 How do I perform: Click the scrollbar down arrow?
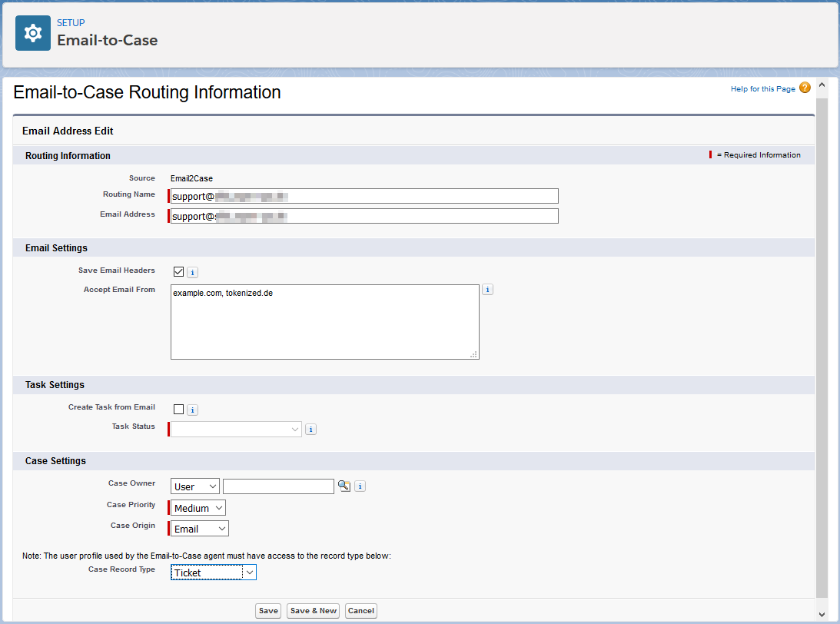pyautogui.click(x=822, y=614)
